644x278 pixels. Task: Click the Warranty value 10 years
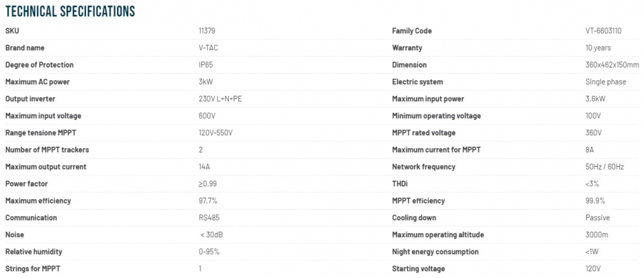pyautogui.click(x=598, y=48)
